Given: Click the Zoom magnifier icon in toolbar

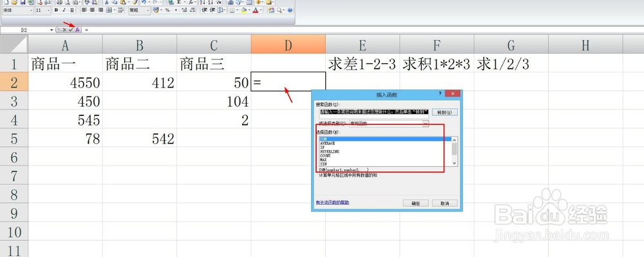Looking at the screenshot, I should [x=279, y=10].
